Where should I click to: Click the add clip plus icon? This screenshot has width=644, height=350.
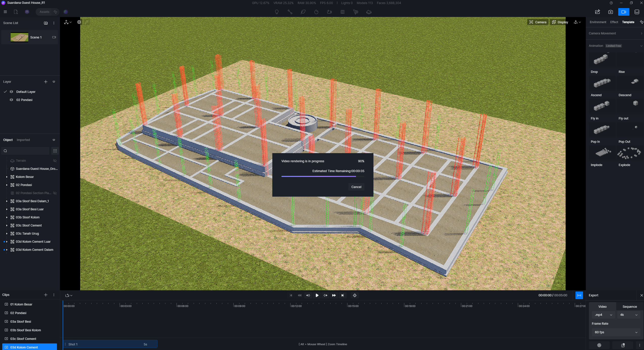click(x=46, y=295)
